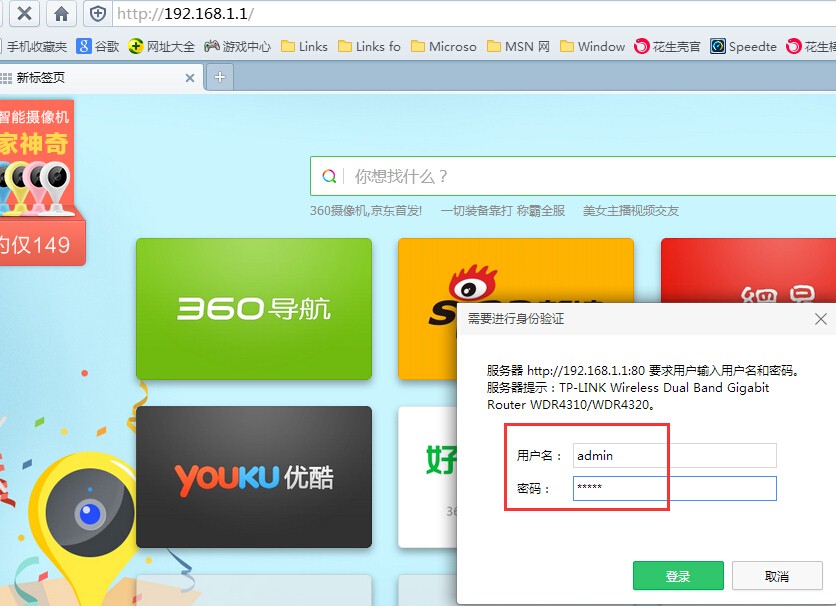Open the Speedte bookmark
The height and width of the screenshot is (606, 836).
point(743,47)
